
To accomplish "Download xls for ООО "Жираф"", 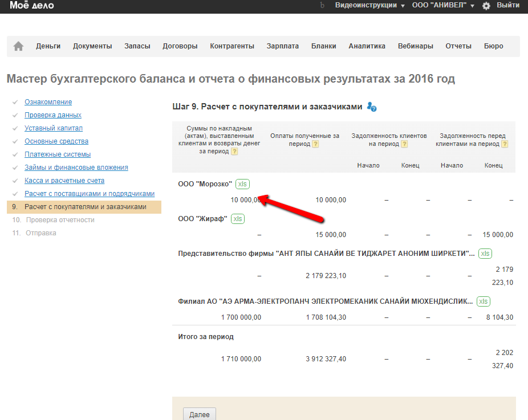I will point(238,219).
